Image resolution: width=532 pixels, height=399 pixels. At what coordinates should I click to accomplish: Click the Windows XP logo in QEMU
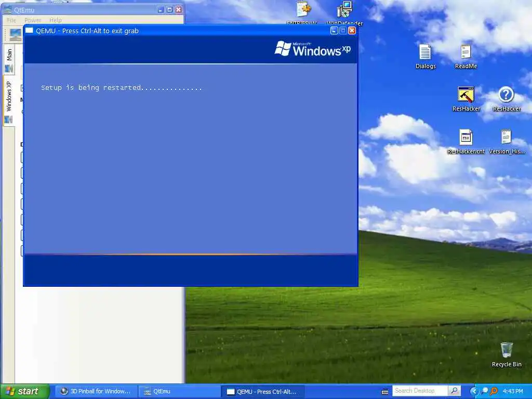point(312,49)
